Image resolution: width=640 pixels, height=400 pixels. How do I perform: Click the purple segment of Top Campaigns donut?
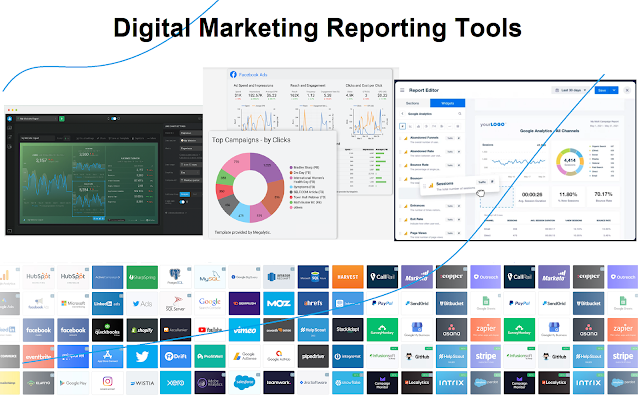point(268,167)
